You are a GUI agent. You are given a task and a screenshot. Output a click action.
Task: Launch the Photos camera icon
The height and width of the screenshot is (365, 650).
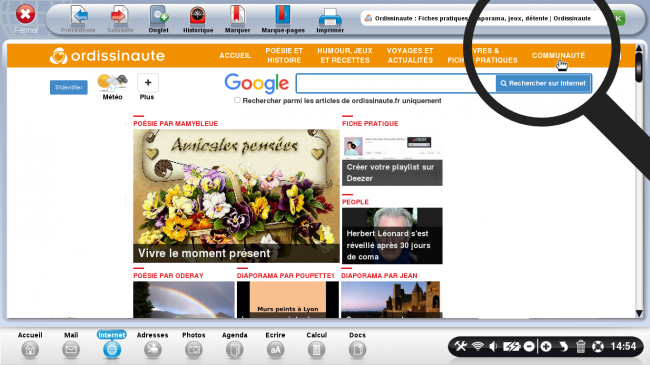click(x=194, y=350)
